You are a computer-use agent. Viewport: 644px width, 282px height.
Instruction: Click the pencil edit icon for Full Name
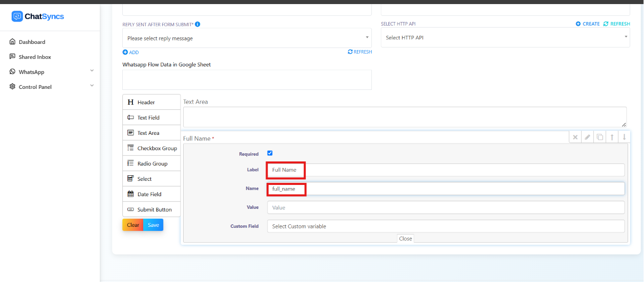(x=588, y=137)
